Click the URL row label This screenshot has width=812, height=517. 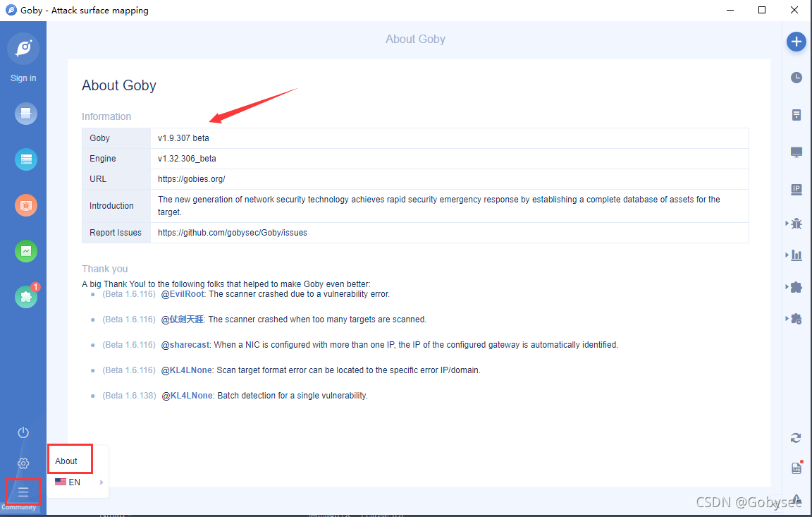(x=98, y=179)
